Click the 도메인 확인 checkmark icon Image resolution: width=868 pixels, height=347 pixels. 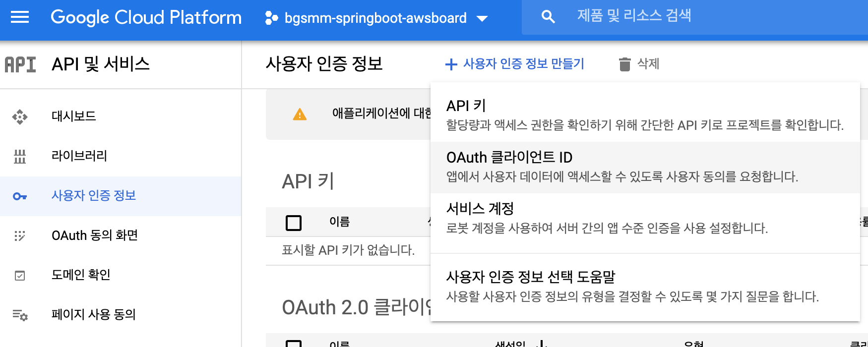click(x=20, y=275)
